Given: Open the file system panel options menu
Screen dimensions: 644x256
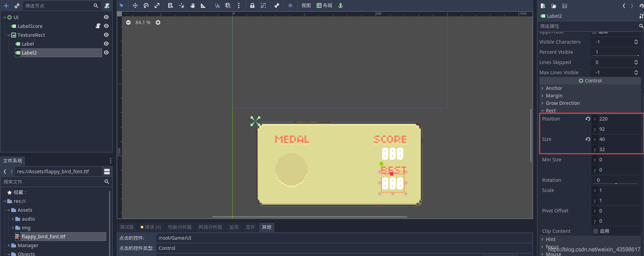Looking at the screenshot, I should [110, 161].
